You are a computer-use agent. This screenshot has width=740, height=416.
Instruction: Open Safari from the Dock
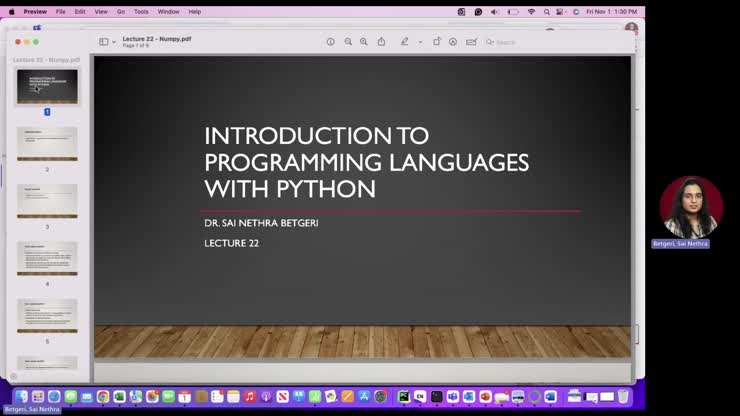(54, 397)
